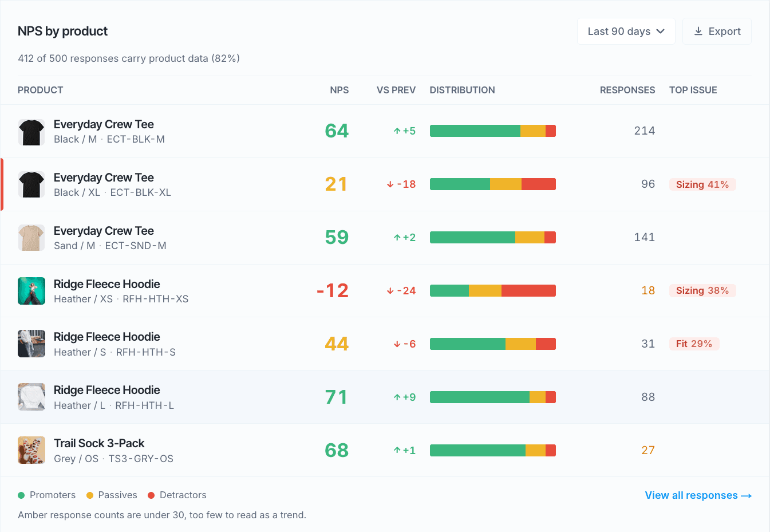
Task: Sort by the PRODUCT column header
Action: (x=40, y=90)
